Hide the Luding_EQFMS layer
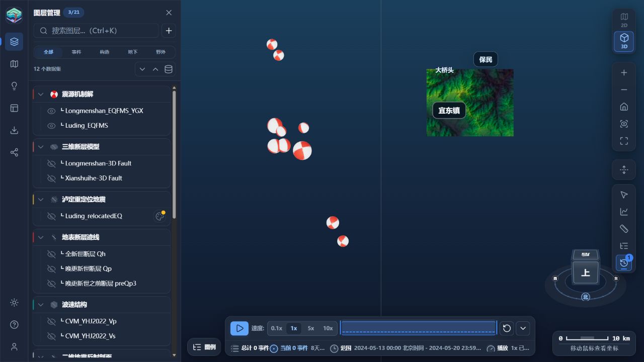 pyautogui.click(x=51, y=126)
